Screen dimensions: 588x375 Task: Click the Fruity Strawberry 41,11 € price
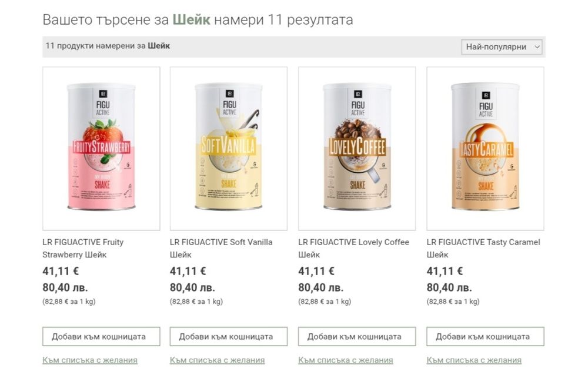61,271
